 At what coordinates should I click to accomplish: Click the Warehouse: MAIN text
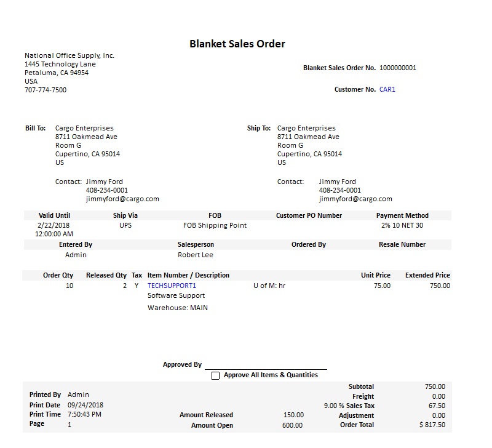(x=177, y=308)
